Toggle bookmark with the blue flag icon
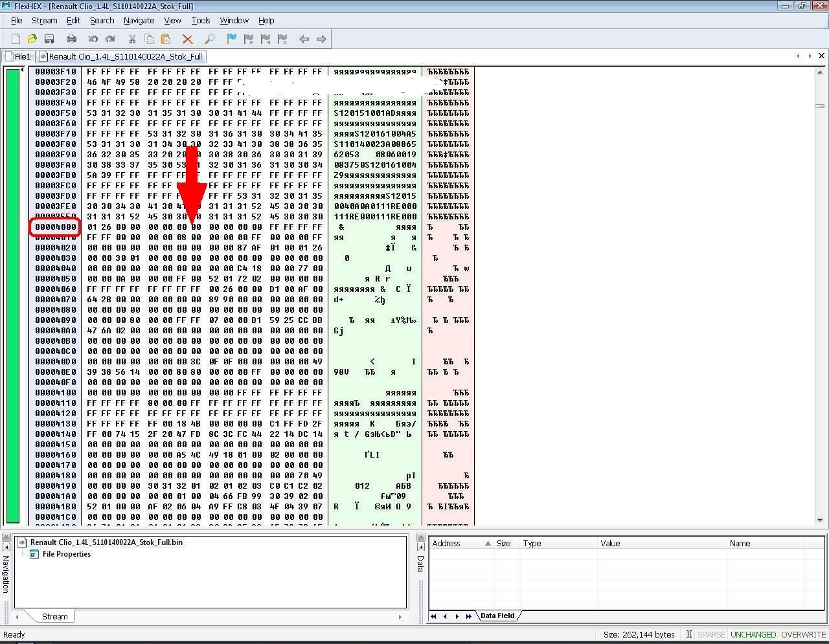This screenshot has height=644, width=829. (232, 39)
